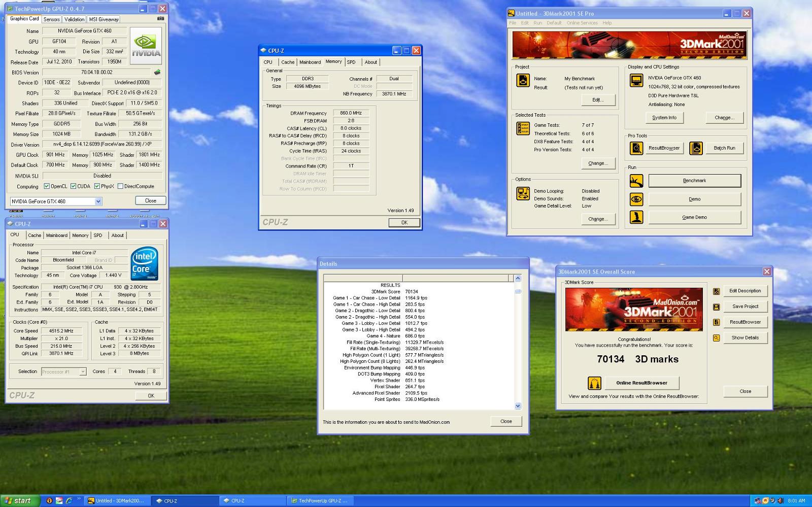Switch to the Sensors tab in GPU-Z
The width and height of the screenshot is (812, 507).
52,19
